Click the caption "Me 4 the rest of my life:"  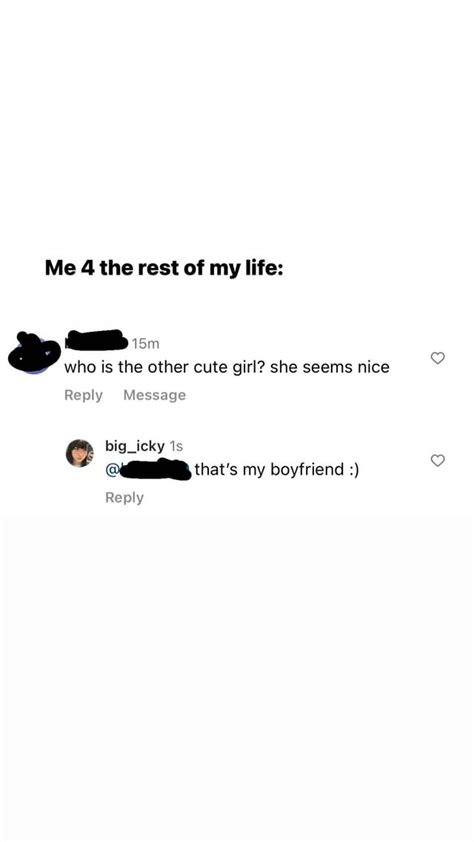[164, 267]
